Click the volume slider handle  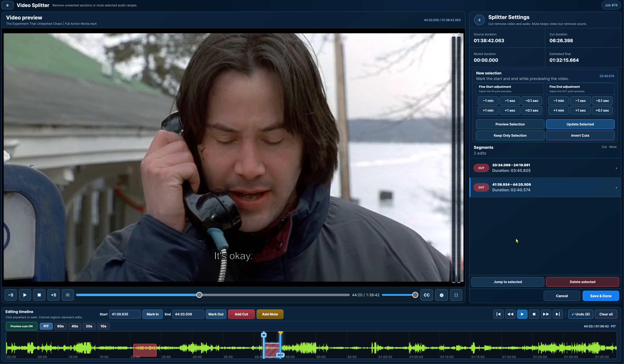(415, 295)
